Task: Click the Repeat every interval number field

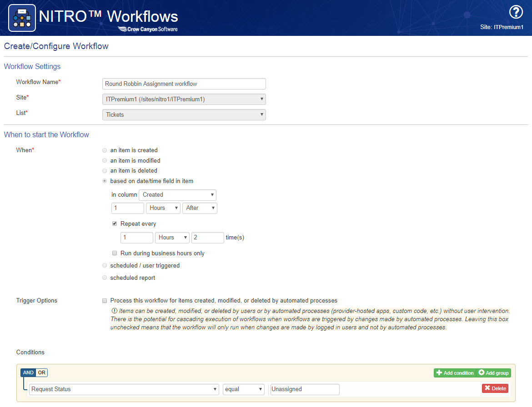Action: tap(137, 238)
